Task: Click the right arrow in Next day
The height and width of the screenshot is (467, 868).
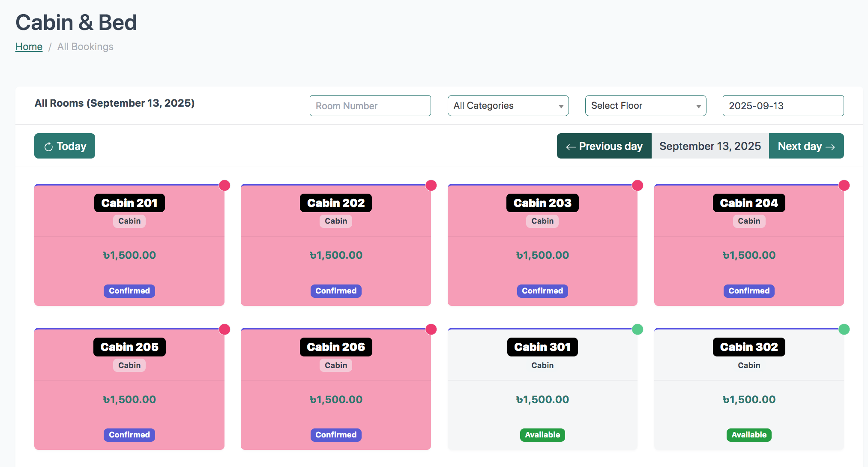Action: (830, 147)
